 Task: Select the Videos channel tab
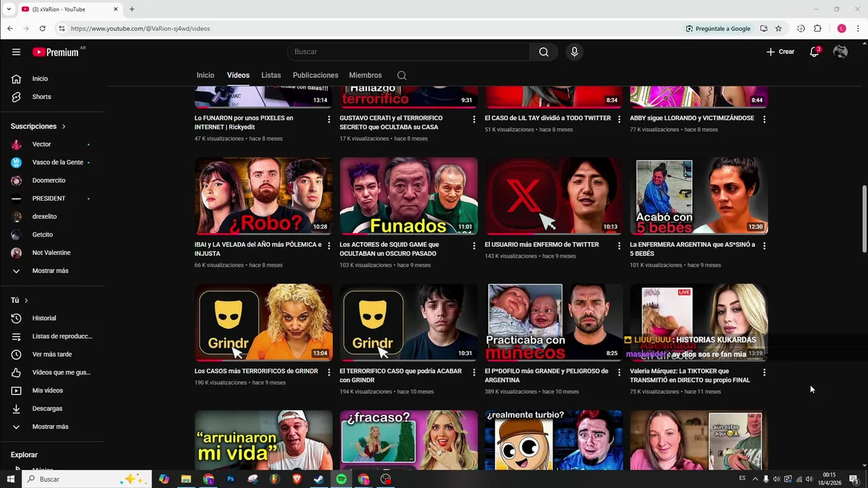click(x=238, y=75)
